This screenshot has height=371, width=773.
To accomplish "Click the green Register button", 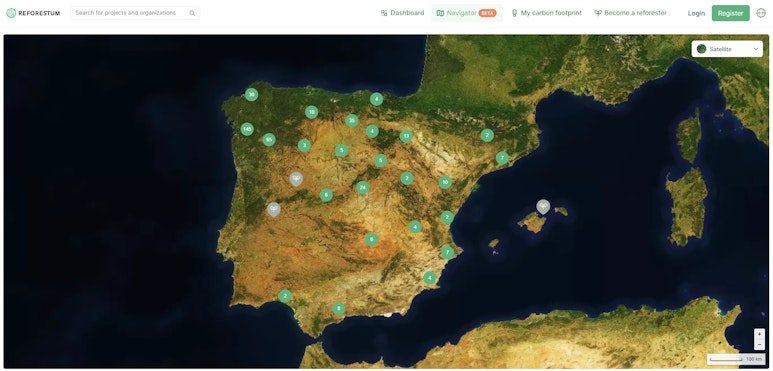I will pos(731,13).
